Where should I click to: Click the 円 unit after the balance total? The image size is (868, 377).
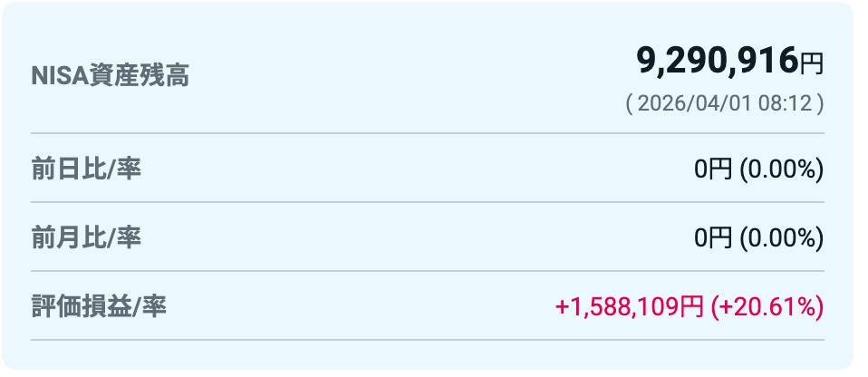812,63
